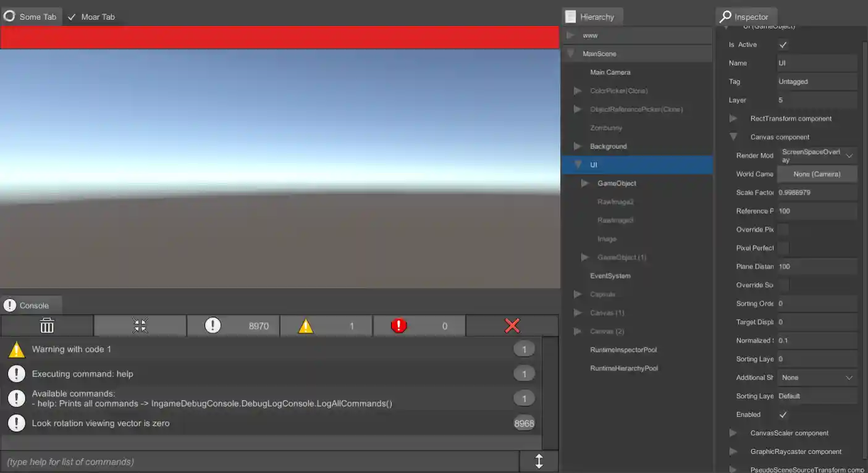Toggle the Is Active checkbox for UI

point(783,44)
